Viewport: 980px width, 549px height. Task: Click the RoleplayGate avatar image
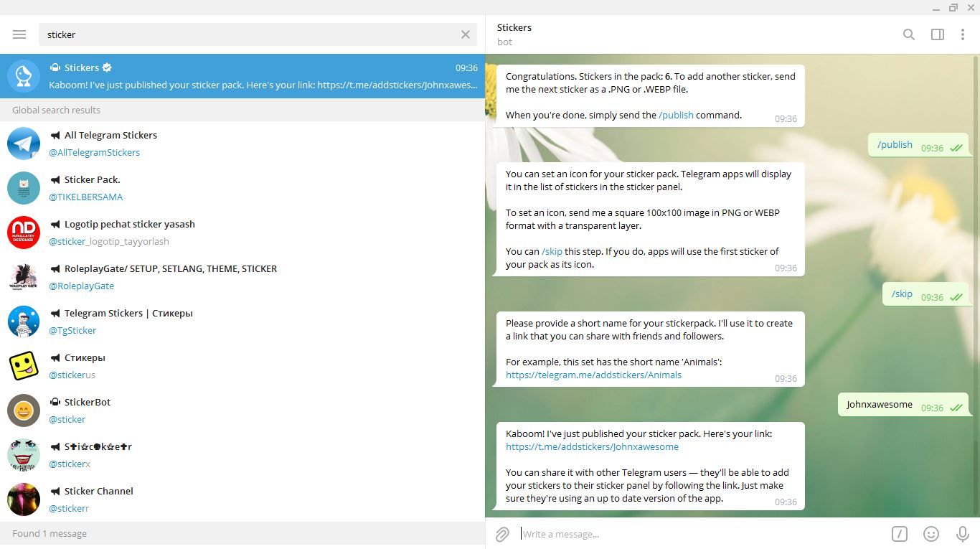coord(24,277)
